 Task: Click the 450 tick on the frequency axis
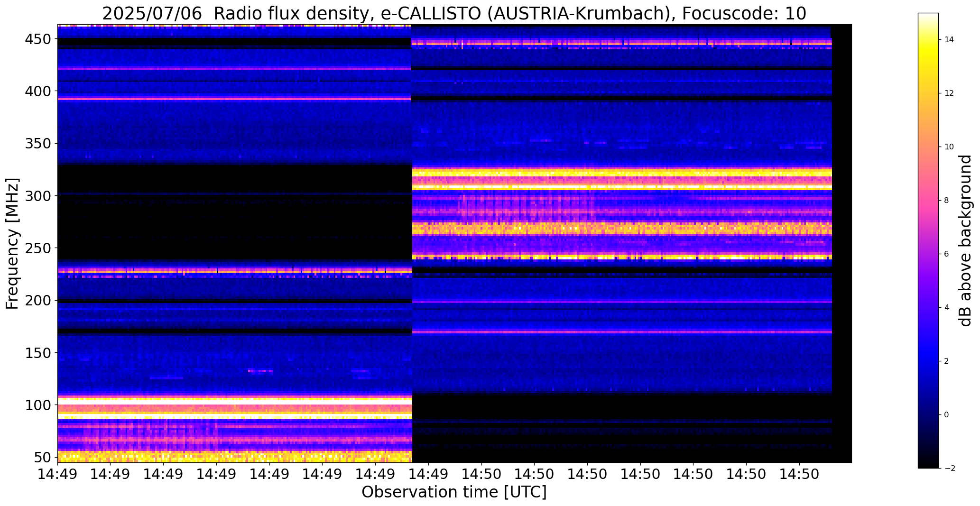(x=37, y=39)
